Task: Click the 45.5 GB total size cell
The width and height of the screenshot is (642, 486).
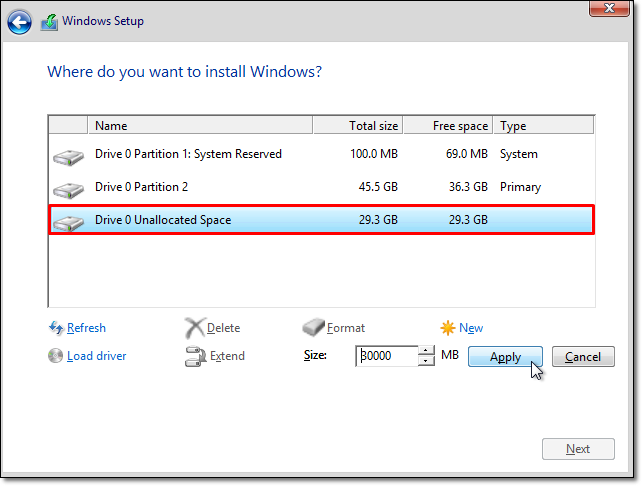Action: pyautogui.click(x=378, y=187)
